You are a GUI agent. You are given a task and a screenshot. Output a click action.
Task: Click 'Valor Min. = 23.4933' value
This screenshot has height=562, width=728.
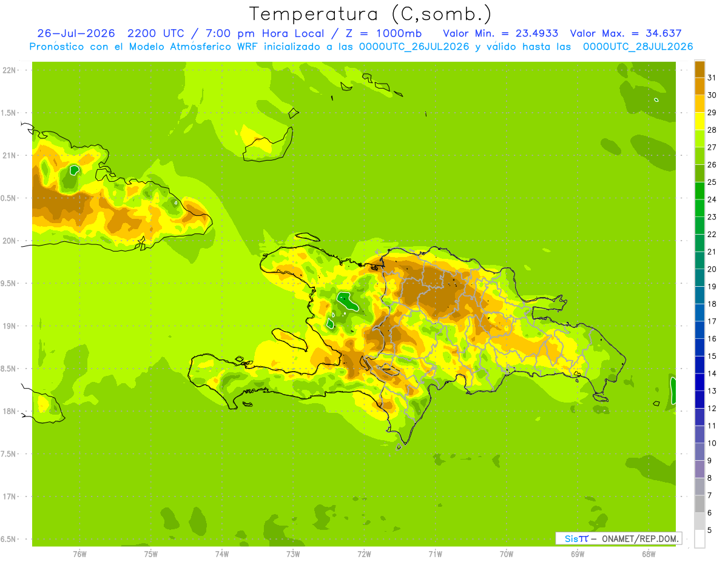[500, 33]
